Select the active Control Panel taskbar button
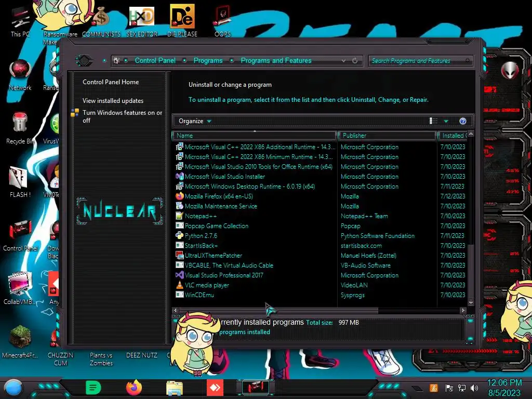The image size is (532, 399). [x=256, y=388]
